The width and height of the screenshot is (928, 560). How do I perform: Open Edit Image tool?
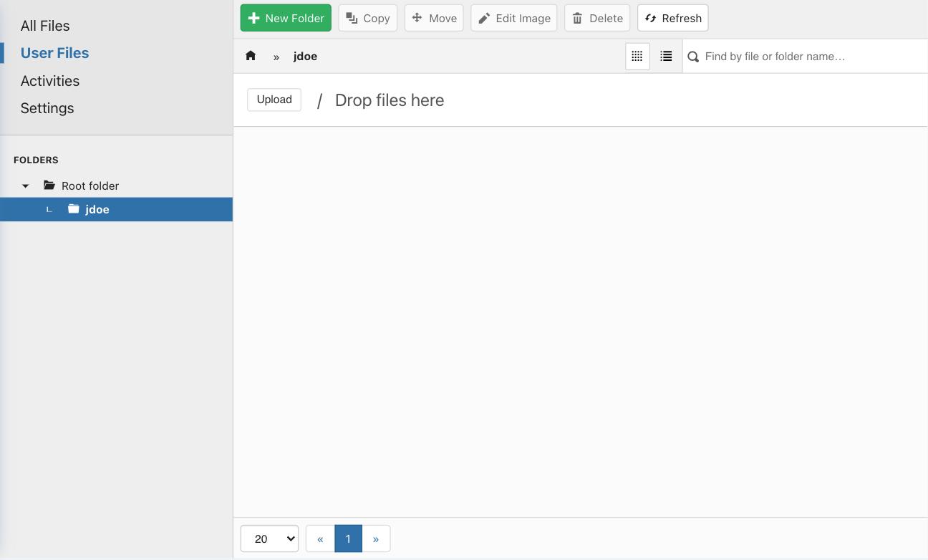point(513,18)
